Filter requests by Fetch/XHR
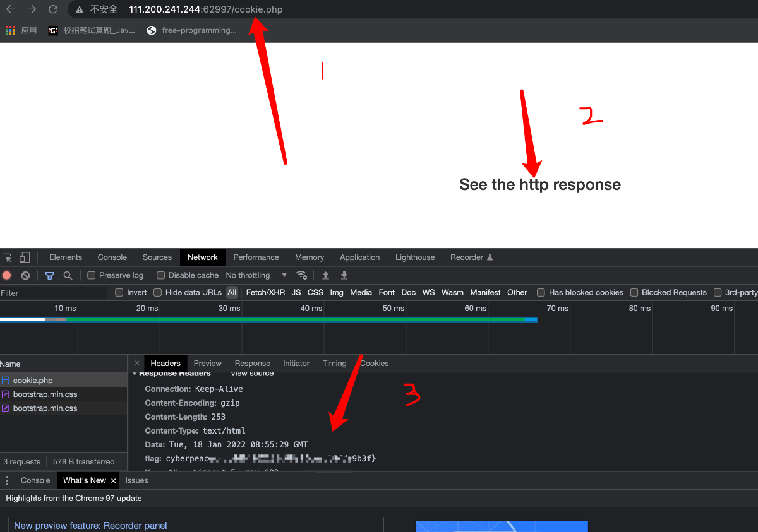Screen dimensions: 758x532 click(265, 292)
